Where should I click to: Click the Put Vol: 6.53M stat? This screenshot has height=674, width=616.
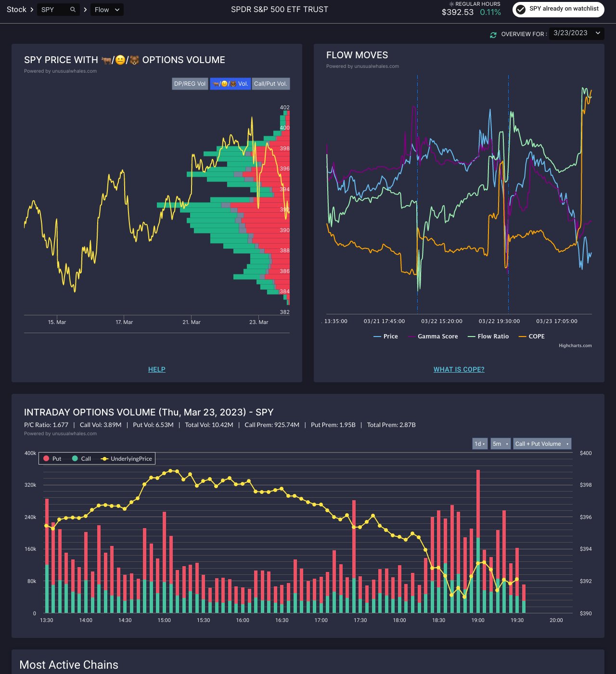153,425
